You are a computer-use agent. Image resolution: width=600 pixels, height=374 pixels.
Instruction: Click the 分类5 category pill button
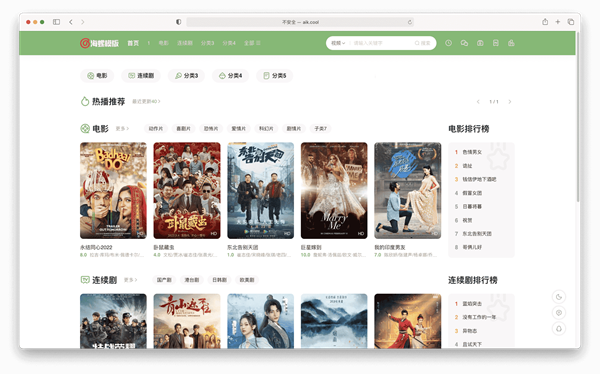pos(275,76)
